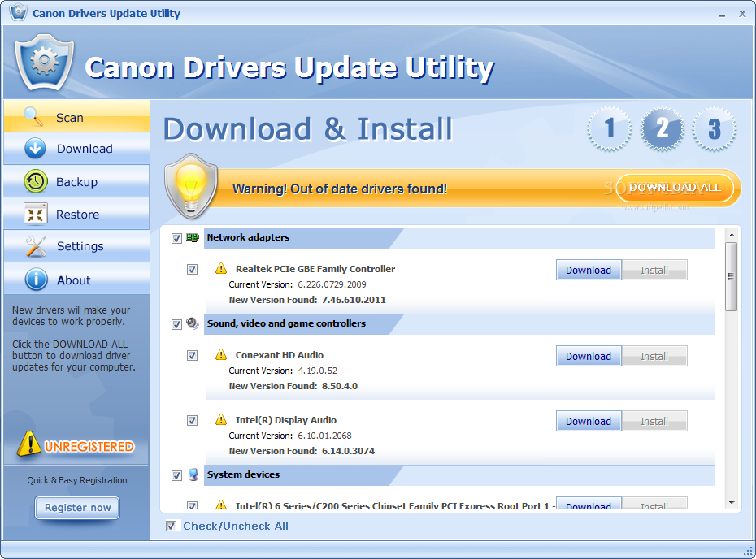Image resolution: width=756 pixels, height=559 pixels.
Task: Open the Settings section
Action: pos(76,246)
